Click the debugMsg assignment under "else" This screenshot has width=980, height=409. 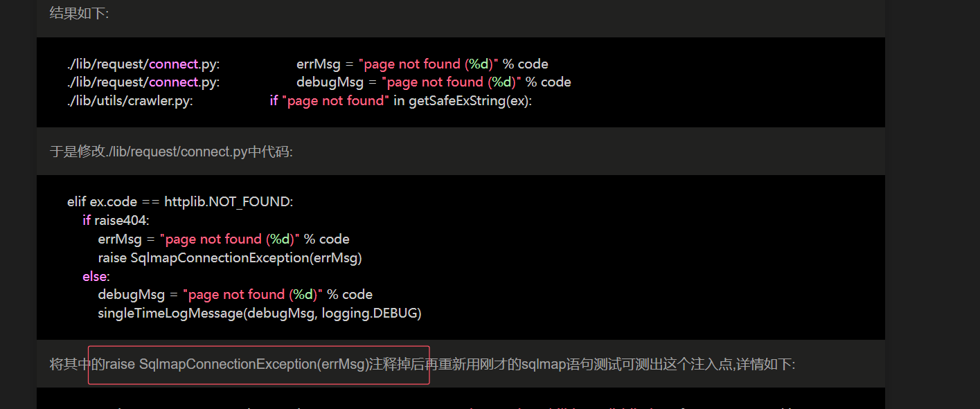click(x=235, y=295)
